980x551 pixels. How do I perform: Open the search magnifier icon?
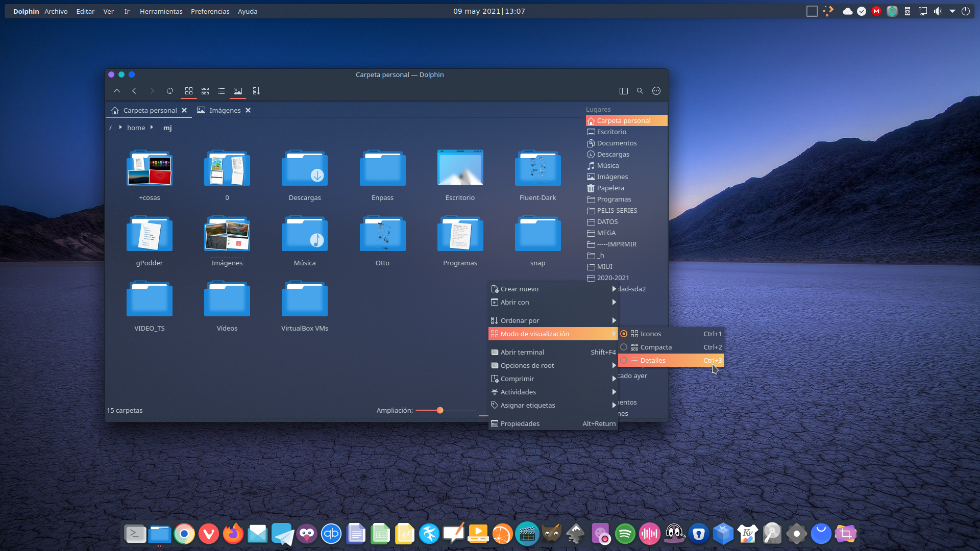click(640, 91)
